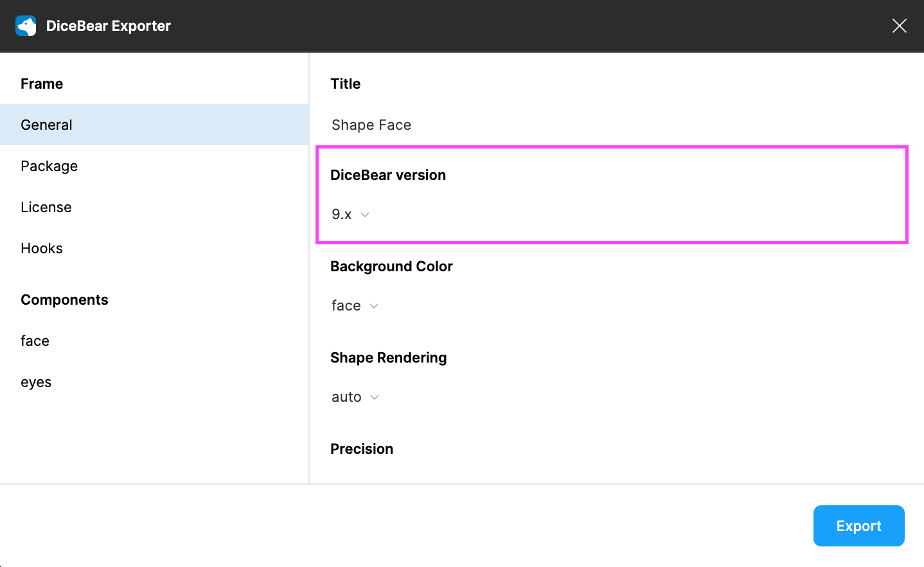Click the Frame heading in the sidebar
The width and height of the screenshot is (924, 567).
tap(42, 83)
